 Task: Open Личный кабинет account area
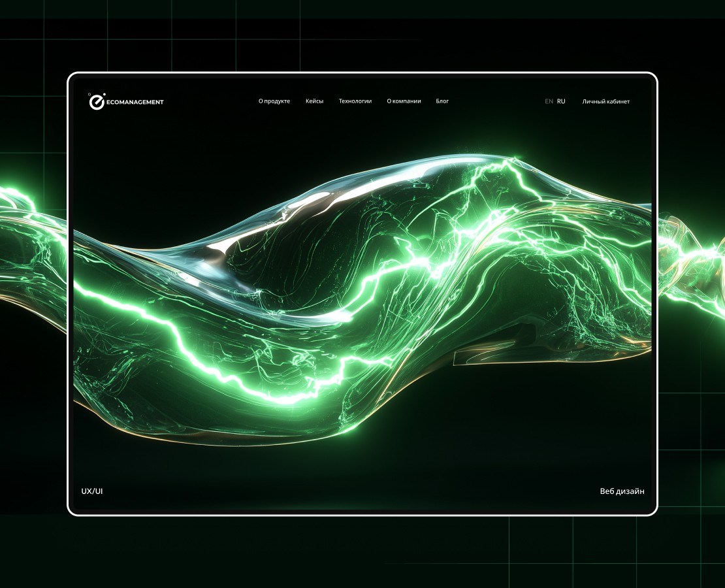[605, 101]
